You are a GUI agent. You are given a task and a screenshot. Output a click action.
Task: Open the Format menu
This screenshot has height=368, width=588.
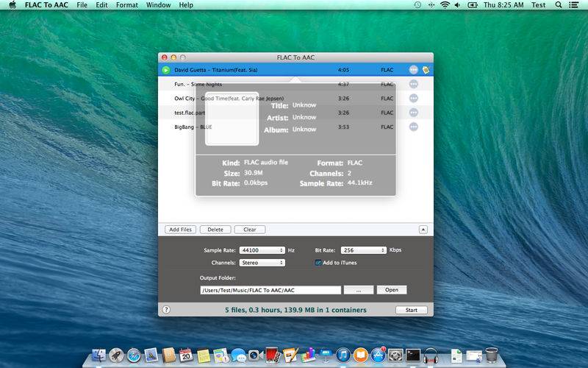[126, 5]
